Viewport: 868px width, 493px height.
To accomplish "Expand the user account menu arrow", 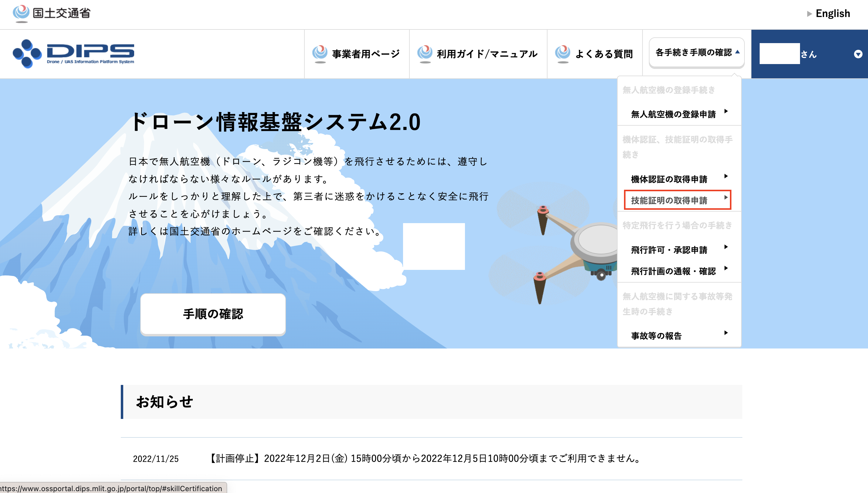I will pos(858,54).
